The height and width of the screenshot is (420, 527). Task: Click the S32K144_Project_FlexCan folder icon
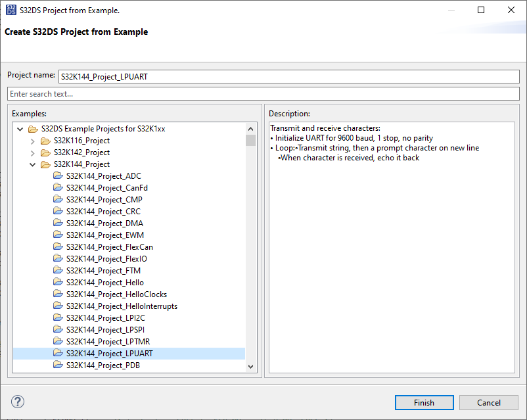58,247
